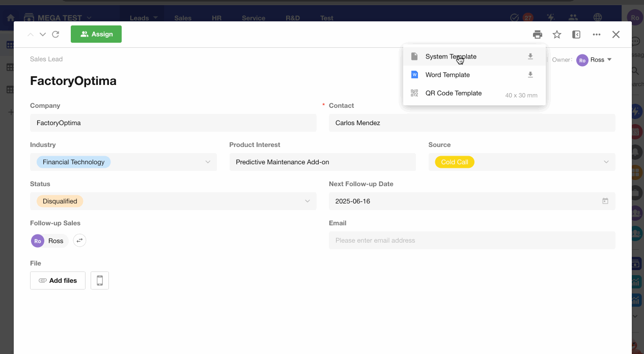Viewport: 644px width, 354px height.
Task: Expand the Industry dropdown
Action: click(x=208, y=162)
